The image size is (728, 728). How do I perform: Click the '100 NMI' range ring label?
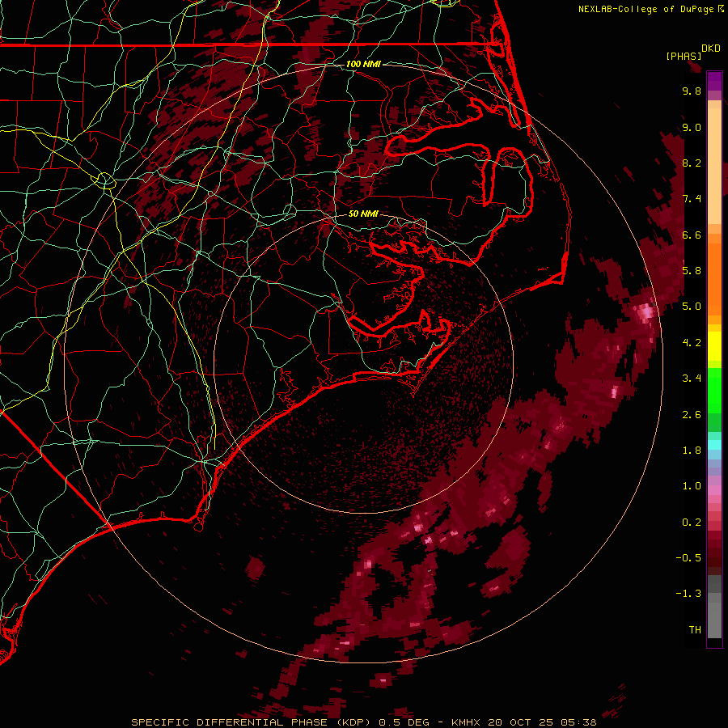(363, 64)
